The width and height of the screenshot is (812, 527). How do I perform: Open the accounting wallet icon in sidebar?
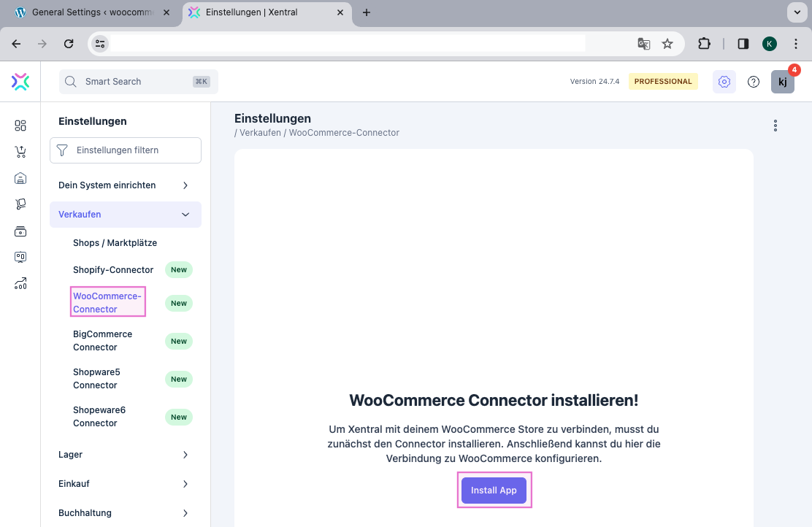[x=20, y=231]
